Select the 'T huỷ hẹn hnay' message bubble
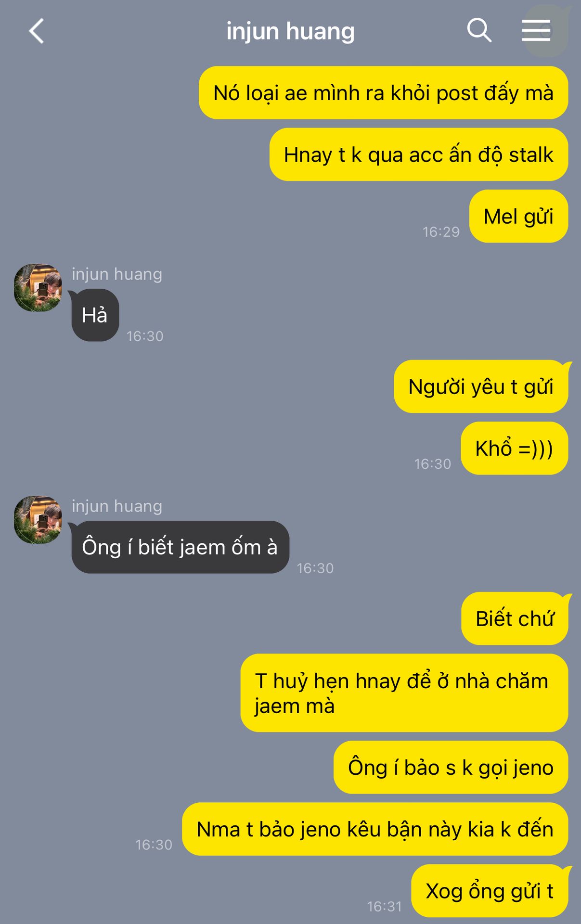Image resolution: width=581 pixels, height=924 pixels. [x=404, y=693]
